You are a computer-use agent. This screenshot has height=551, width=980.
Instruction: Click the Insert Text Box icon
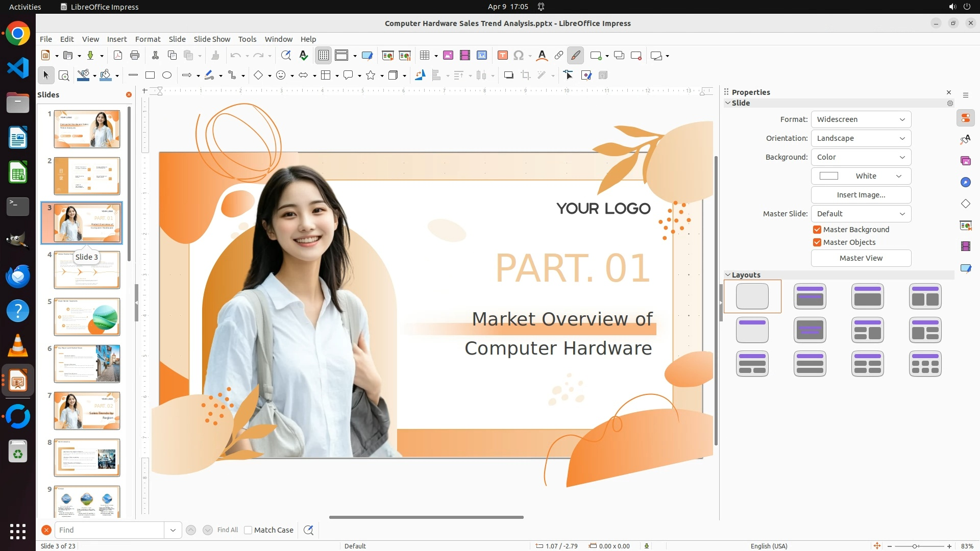(x=502, y=56)
